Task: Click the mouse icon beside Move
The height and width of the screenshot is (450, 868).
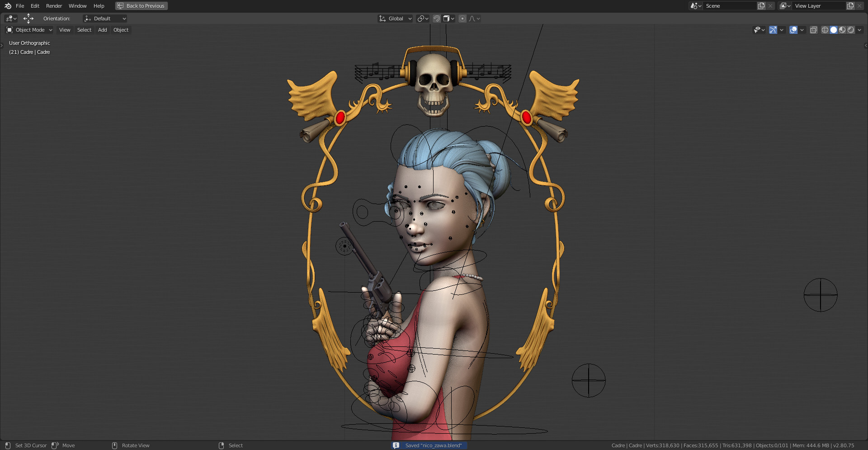Action: [x=55, y=445]
